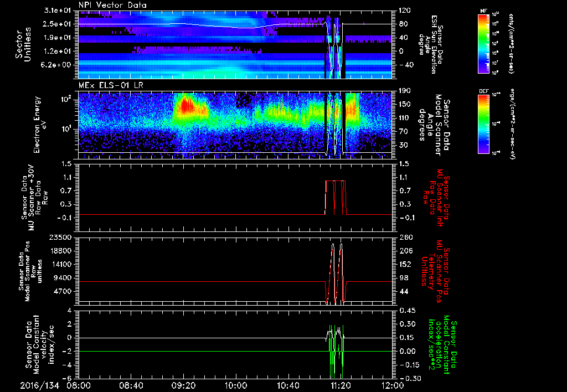Click the 98 telemetry tick value
This screenshot has width=567, height=392.
click(403, 278)
